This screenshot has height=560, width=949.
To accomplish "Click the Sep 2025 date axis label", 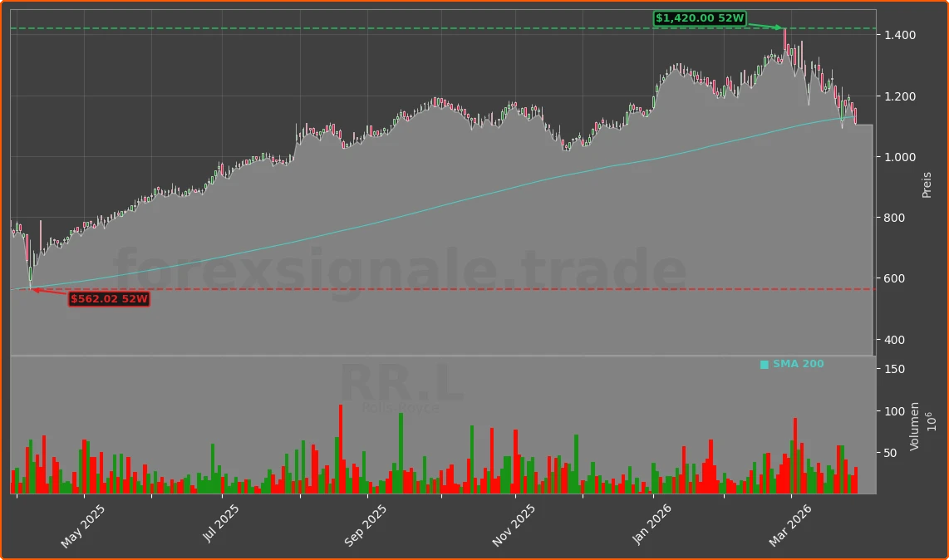I will 366,525.
